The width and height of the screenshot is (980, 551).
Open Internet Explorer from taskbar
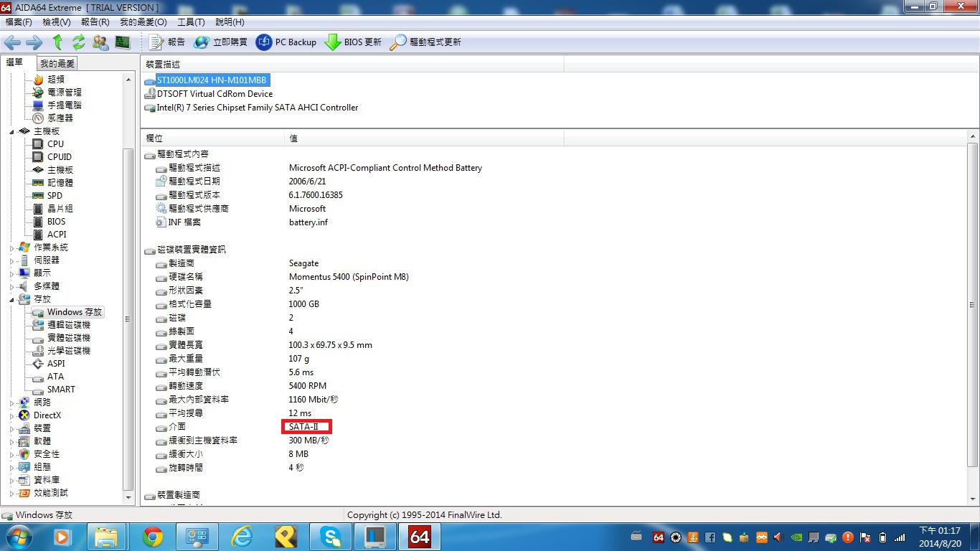pyautogui.click(x=241, y=537)
